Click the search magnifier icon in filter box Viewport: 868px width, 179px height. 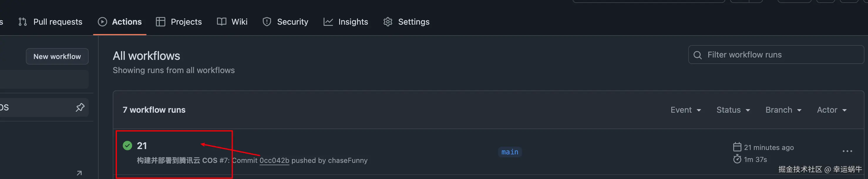coord(697,55)
